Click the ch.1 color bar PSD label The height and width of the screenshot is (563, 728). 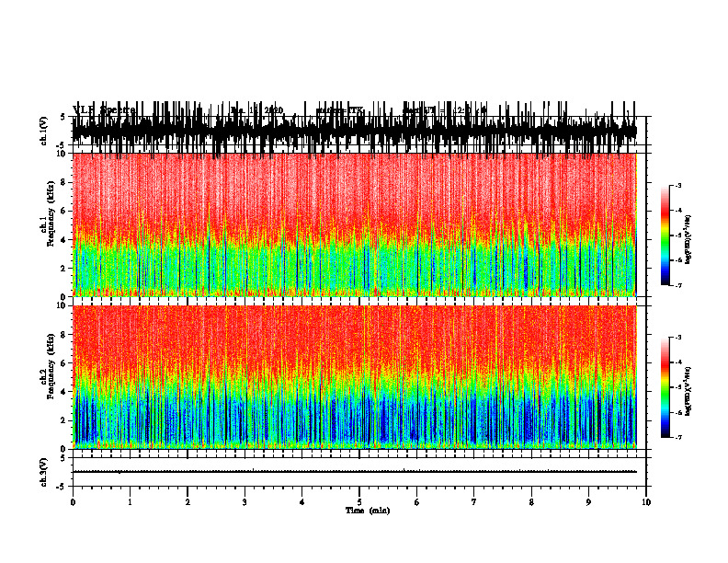coord(688,240)
